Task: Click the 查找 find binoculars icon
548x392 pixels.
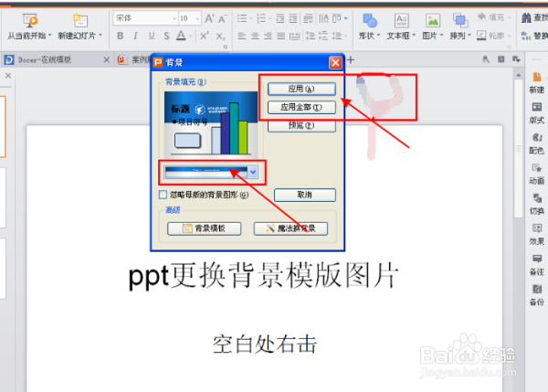Action: click(526, 17)
